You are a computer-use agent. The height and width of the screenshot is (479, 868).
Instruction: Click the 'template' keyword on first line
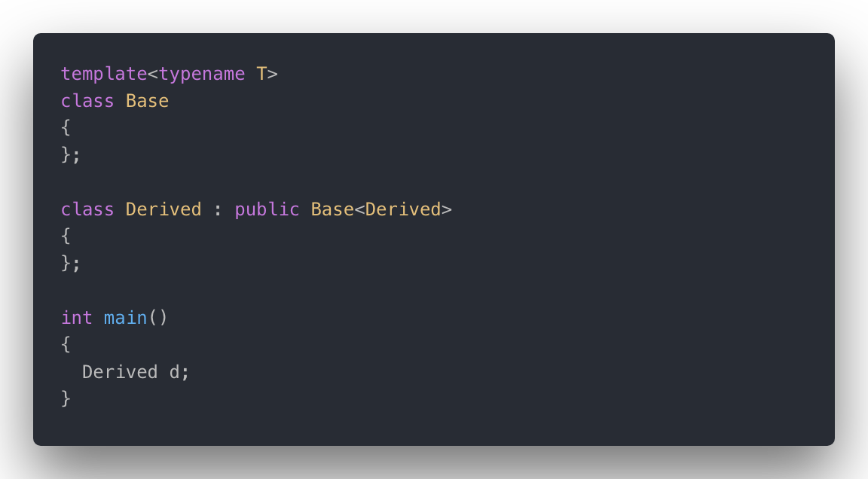[104, 74]
